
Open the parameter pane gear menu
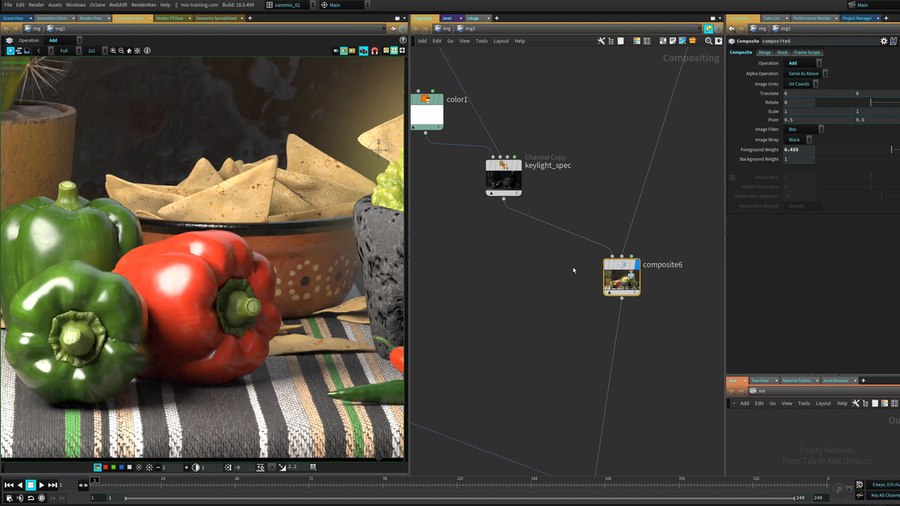[884, 41]
